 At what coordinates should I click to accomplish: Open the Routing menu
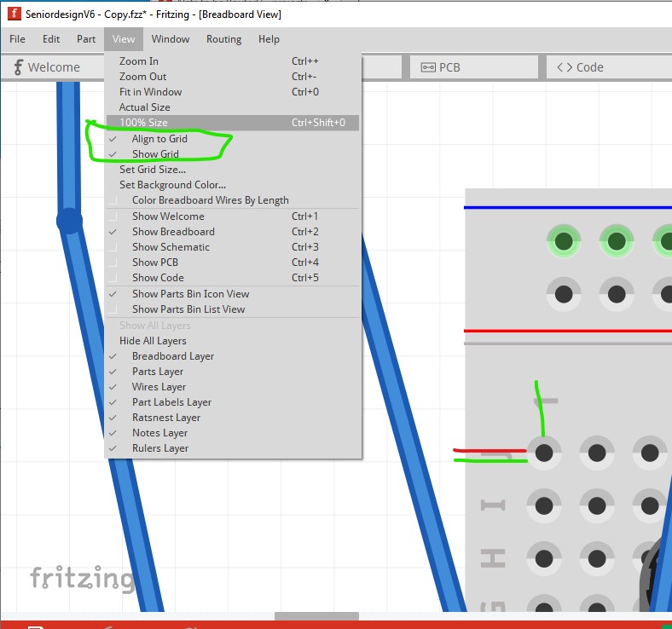tap(223, 39)
